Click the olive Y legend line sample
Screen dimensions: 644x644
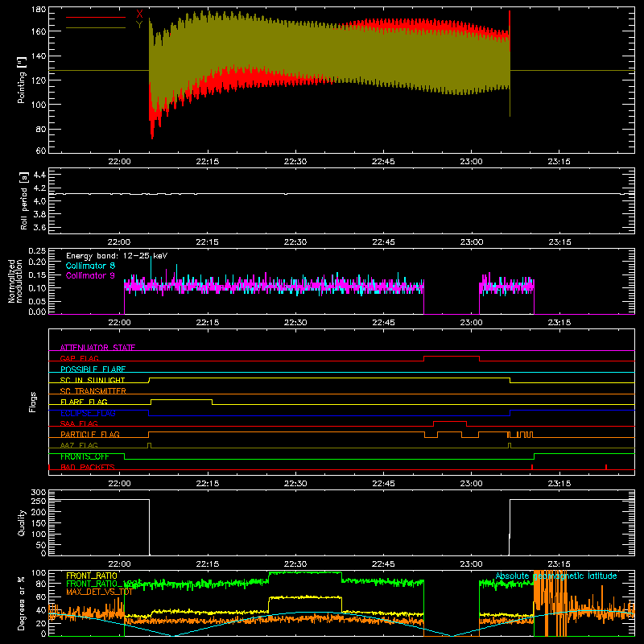(x=95, y=28)
